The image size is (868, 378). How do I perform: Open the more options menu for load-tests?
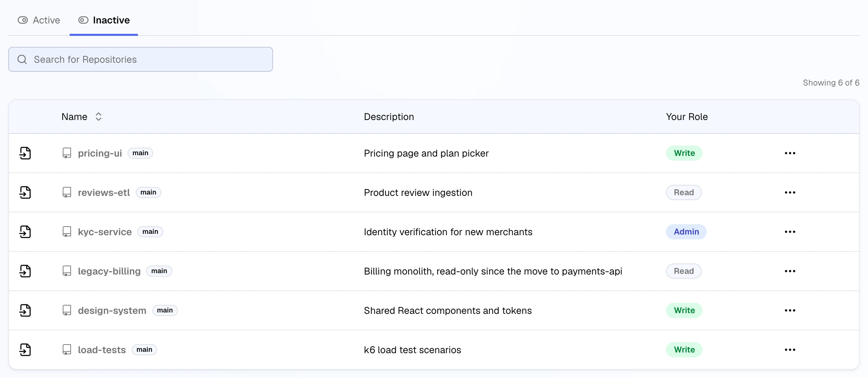click(x=790, y=350)
